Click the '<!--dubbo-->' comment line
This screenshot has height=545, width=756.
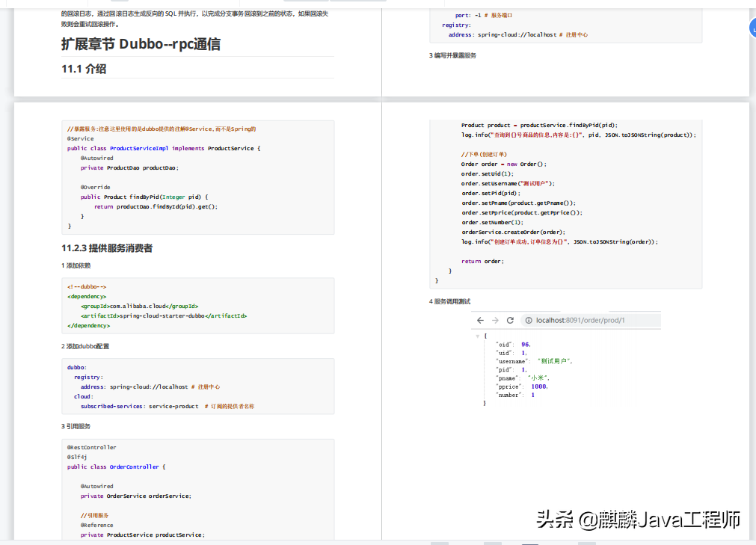tap(87, 287)
